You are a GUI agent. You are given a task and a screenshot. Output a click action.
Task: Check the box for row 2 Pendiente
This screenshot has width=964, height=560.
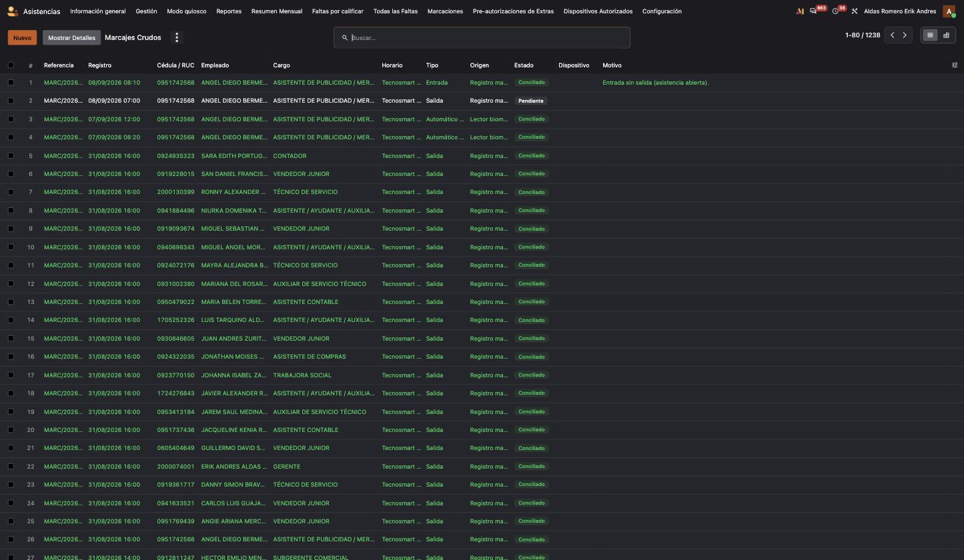(11, 101)
